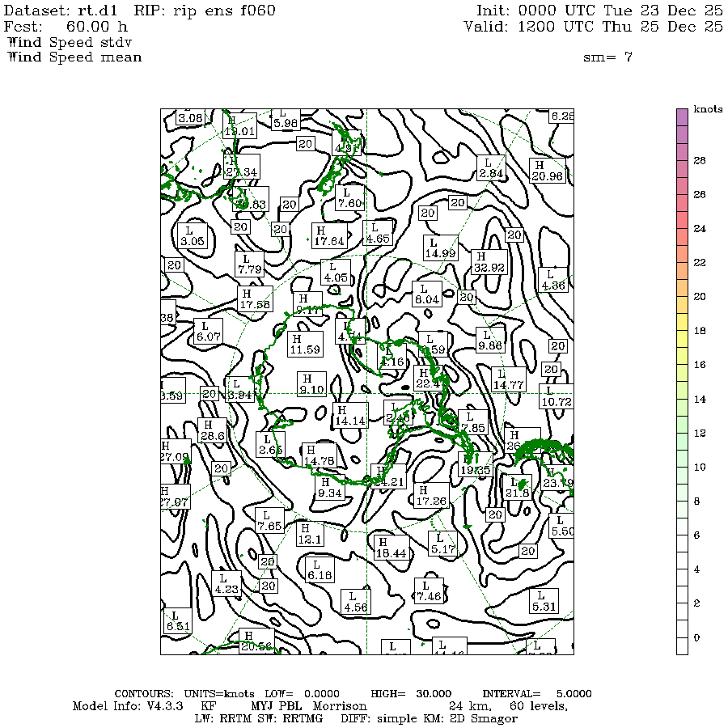Click the 'H 14.78' label
Viewport: 728px width, 728px height.
pos(320,455)
